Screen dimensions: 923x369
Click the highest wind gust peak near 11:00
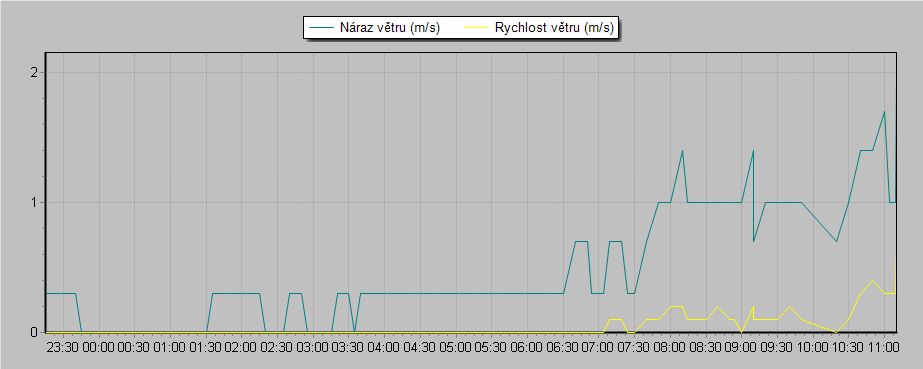(884, 112)
